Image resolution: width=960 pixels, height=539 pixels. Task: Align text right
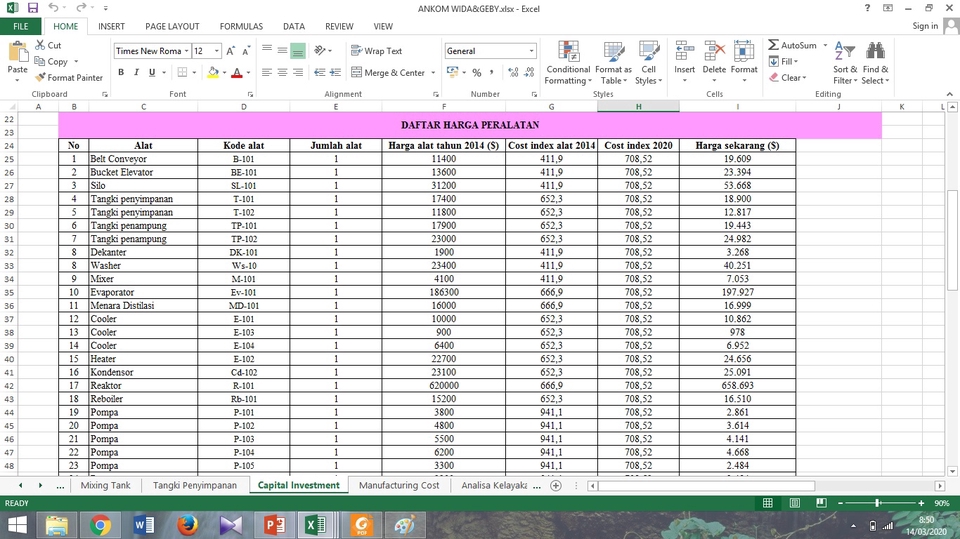coord(298,72)
